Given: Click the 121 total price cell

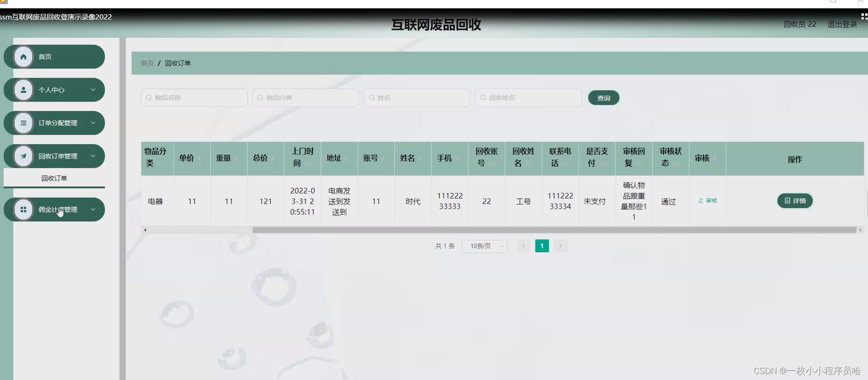Looking at the screenshot, I should pos(266,202).
